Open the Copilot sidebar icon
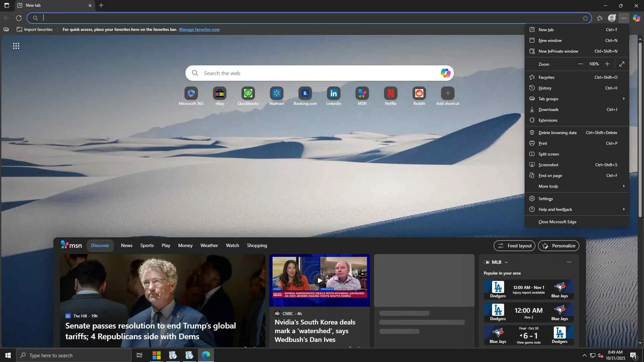 636,18
